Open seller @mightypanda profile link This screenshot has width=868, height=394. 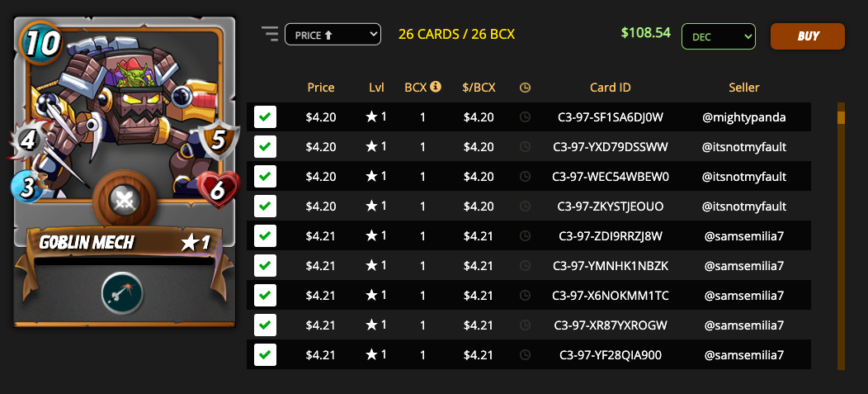744,117
